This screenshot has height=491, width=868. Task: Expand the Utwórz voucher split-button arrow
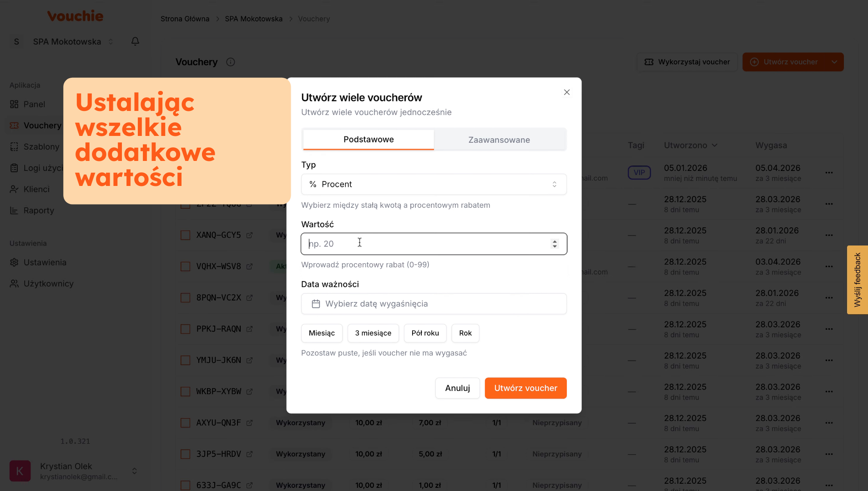click(x=834, y=62)
